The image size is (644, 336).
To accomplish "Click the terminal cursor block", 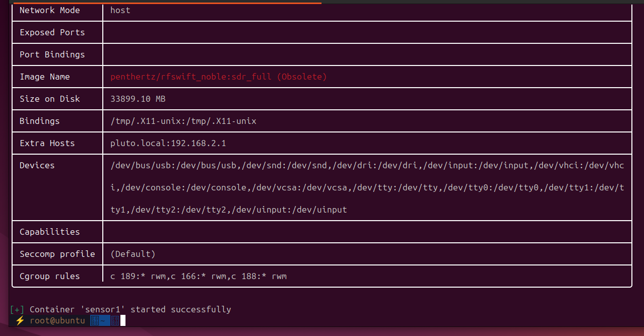I will [x=122, y=320].
